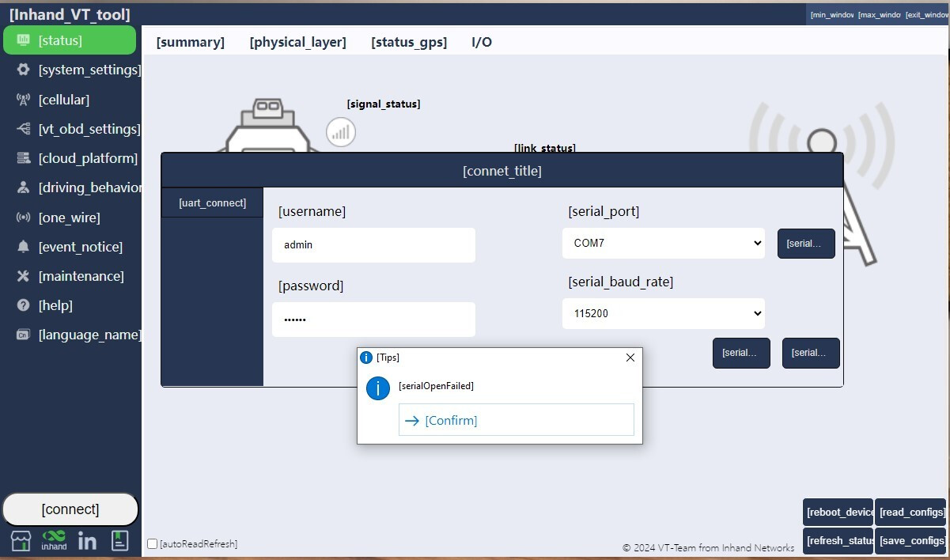Enable the autoReadRefresh checkbox

click(153, 544)
